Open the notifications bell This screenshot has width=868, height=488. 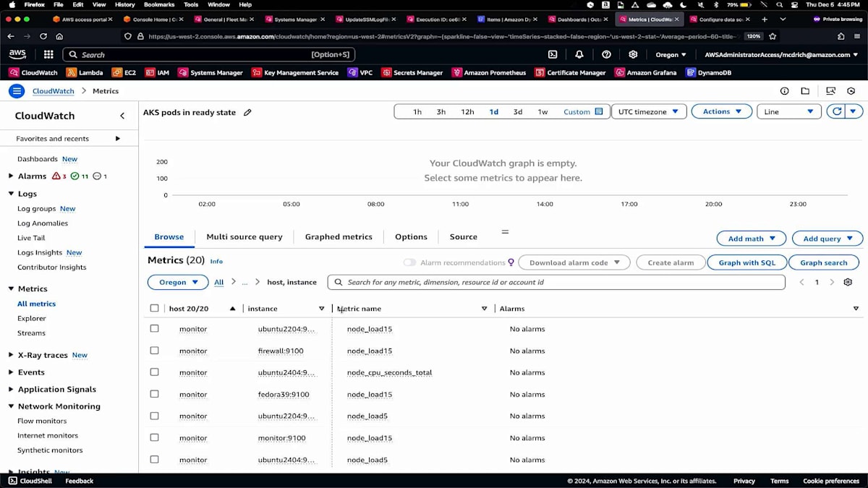tap(579, 54)
